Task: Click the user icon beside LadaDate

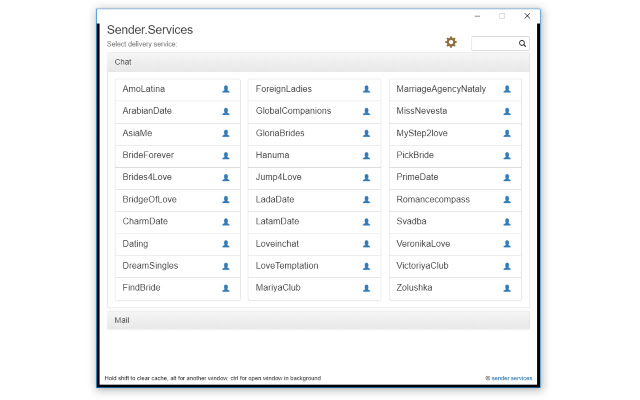Action: coord(367,199)
